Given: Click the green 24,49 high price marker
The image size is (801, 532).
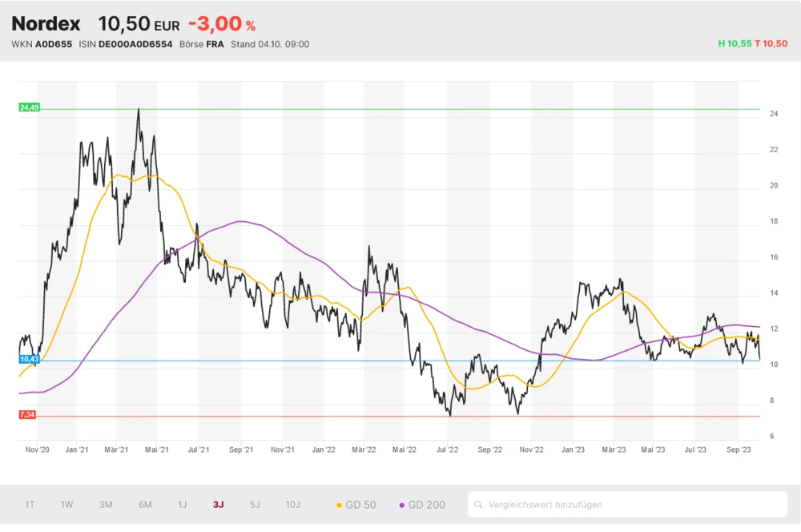Looking at the screenshot, I should [x=29, y=107].
